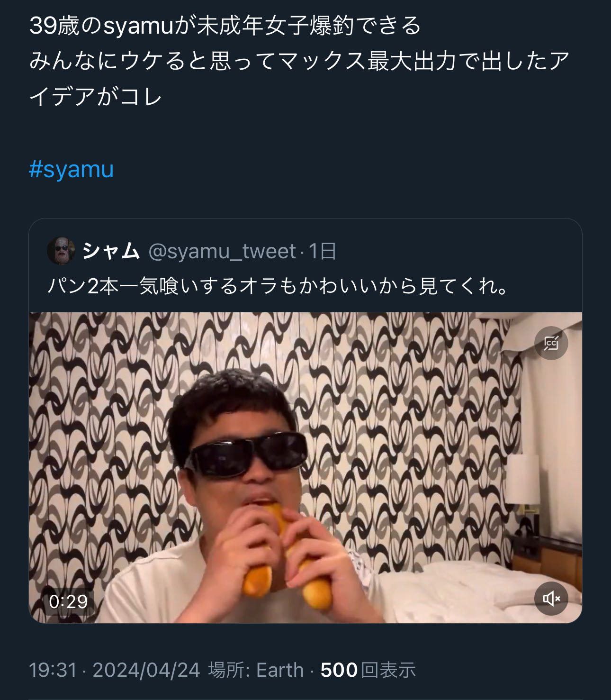Click the quoted tweet's 1日 timestamp

pyautogui.click(x=323, y=251)
